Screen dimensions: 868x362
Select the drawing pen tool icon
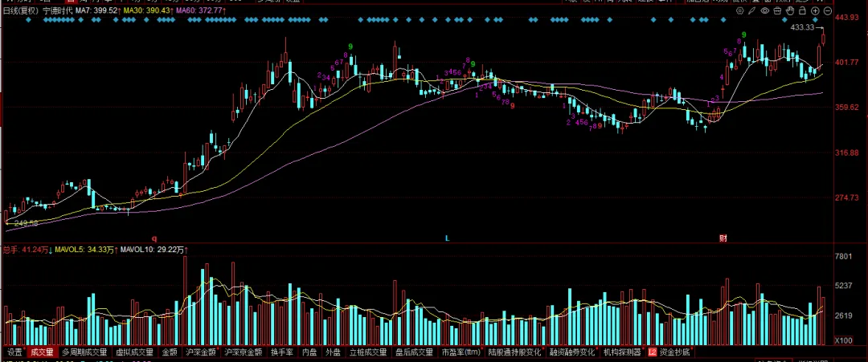click(751, 10)
